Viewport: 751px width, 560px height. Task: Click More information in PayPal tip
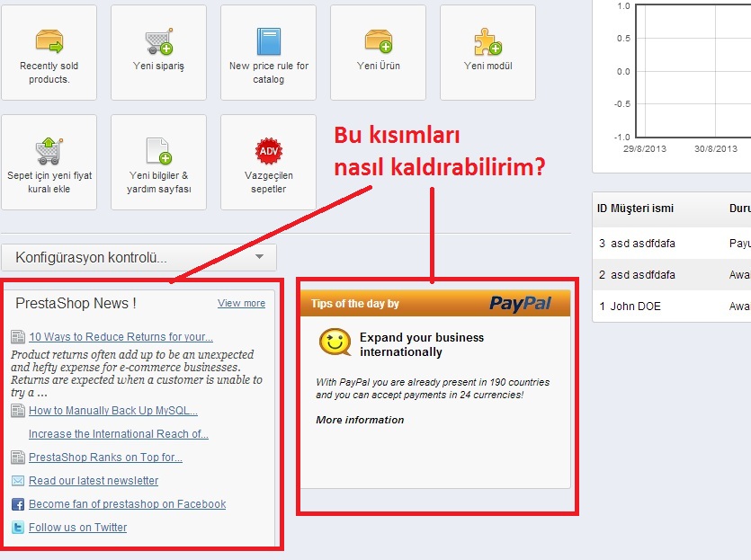[x=360, y=420]
